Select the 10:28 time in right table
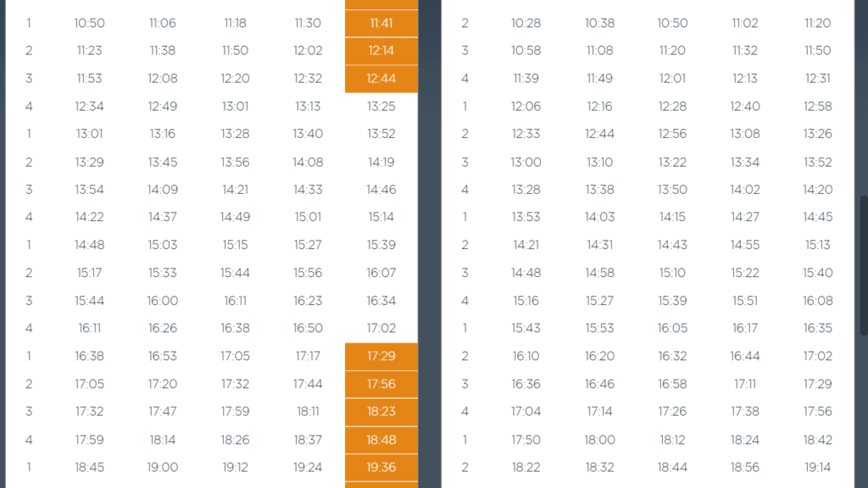Screen dimensions: 868x488 (526, 23)
